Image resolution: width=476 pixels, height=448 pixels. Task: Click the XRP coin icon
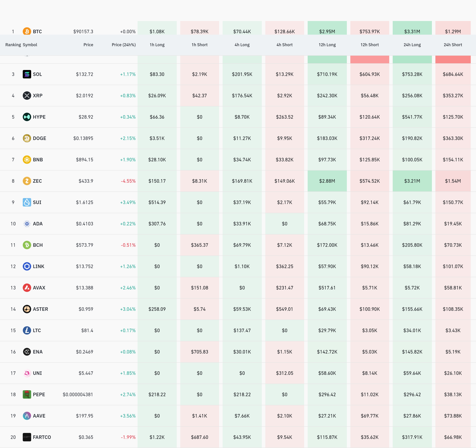coord(27,96)
